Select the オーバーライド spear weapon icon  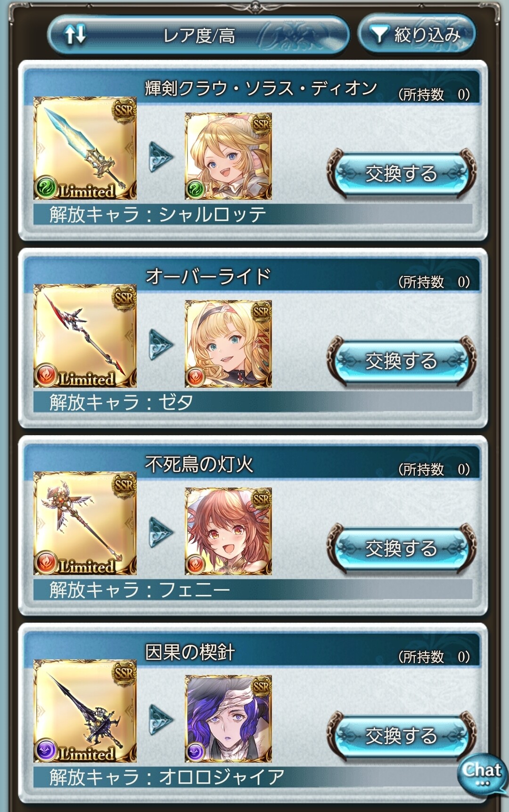(85, 335)
